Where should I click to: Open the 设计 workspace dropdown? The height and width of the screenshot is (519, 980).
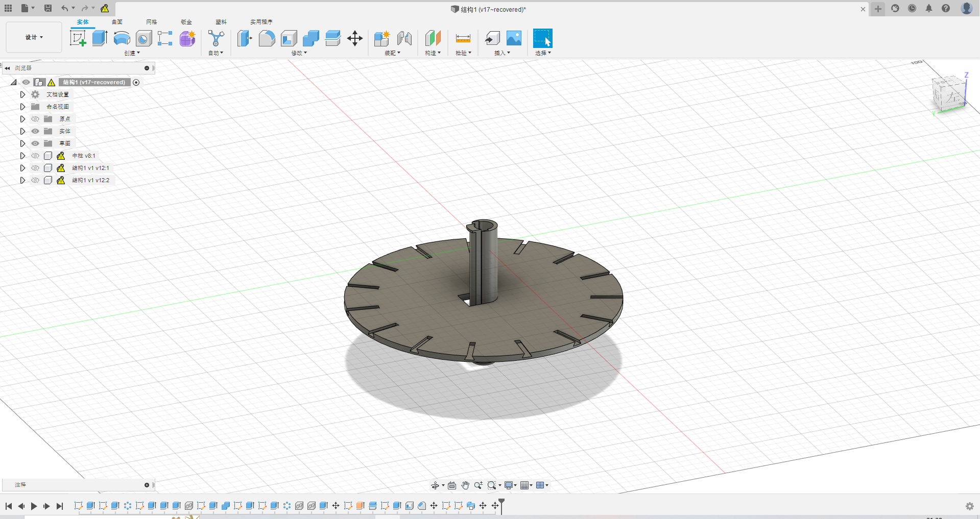(x=34, y=37)
